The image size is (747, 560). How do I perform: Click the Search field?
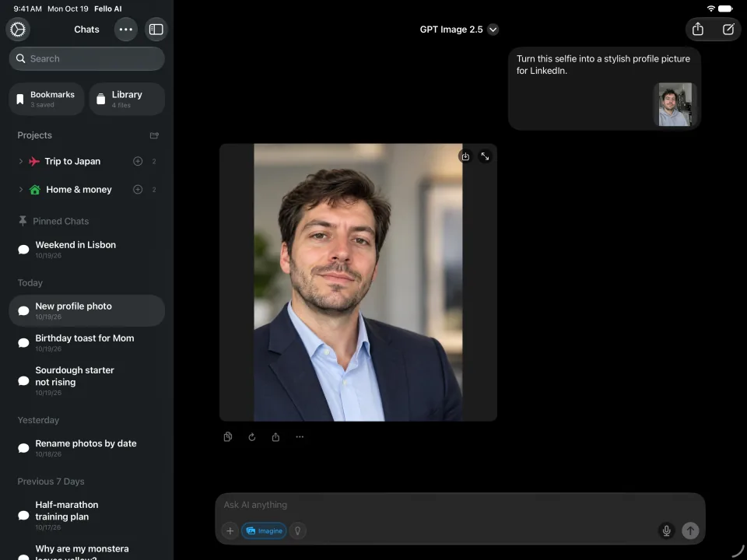pyautogui.click(x=86, y=58)
